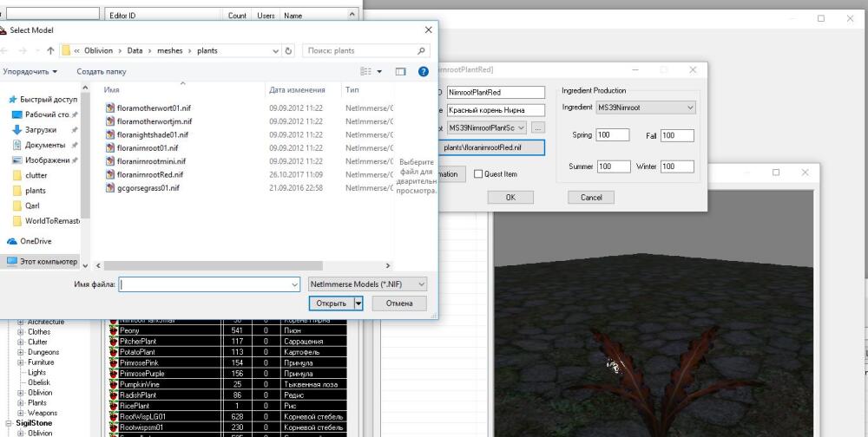Click the Summer value field

[614, 166]
